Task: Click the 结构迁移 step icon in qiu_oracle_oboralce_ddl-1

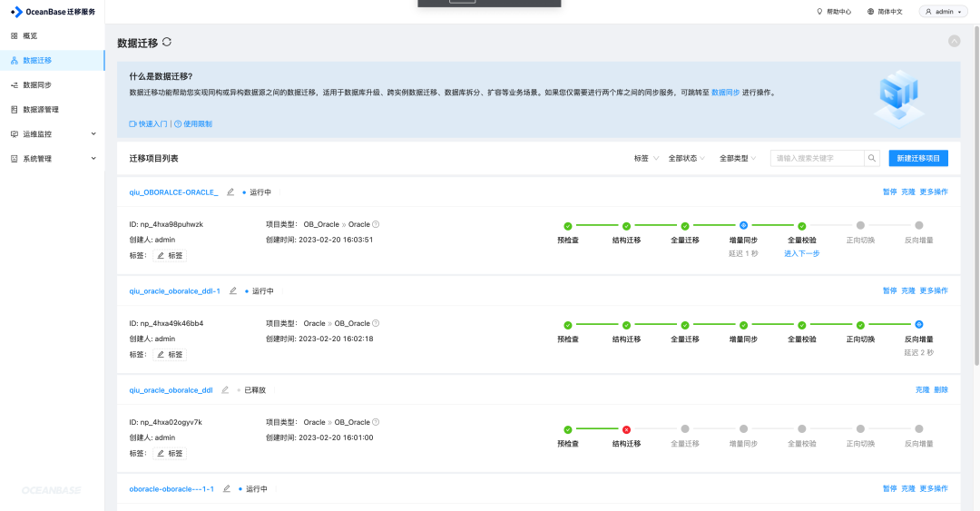Action: click(626, 325)
